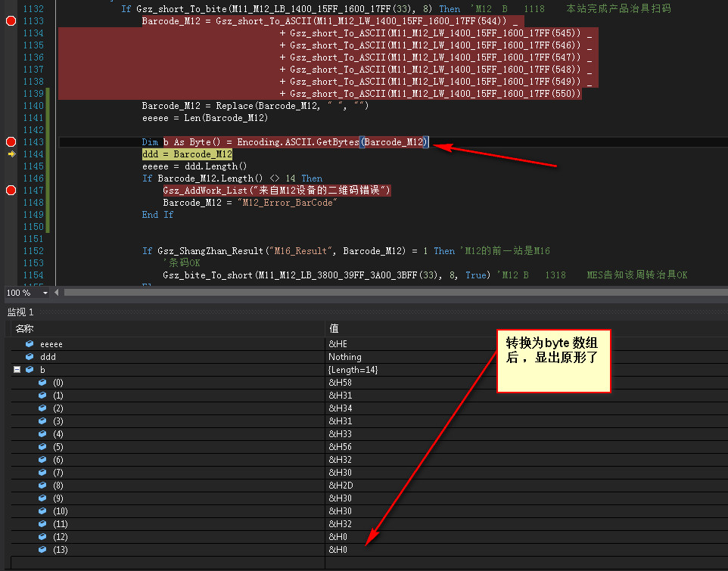Click the cube icon for element (3)
The image size is (728, 571).
pyautogui.click(x=42, y=420)
